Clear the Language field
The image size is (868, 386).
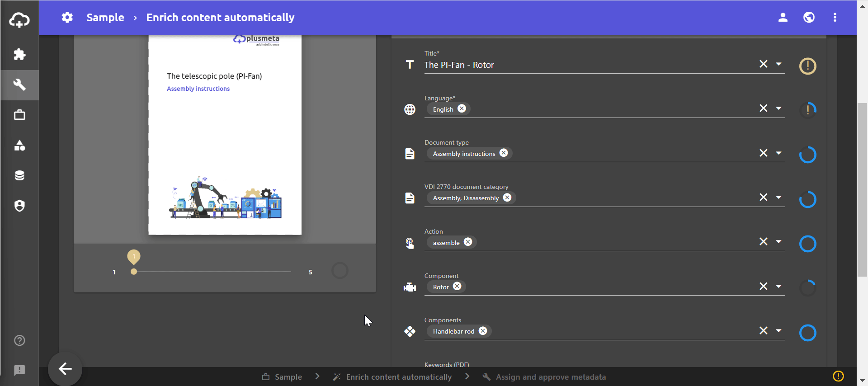click(x=764, y=108)
